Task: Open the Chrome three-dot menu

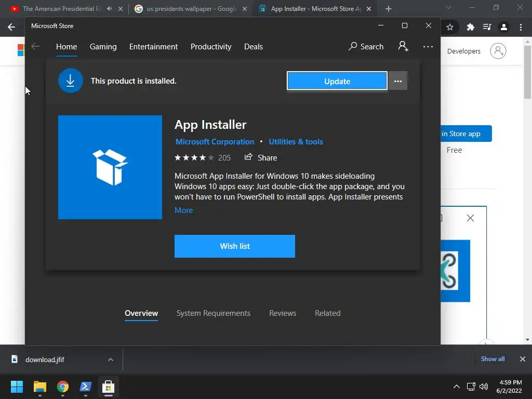Action: 521,27
